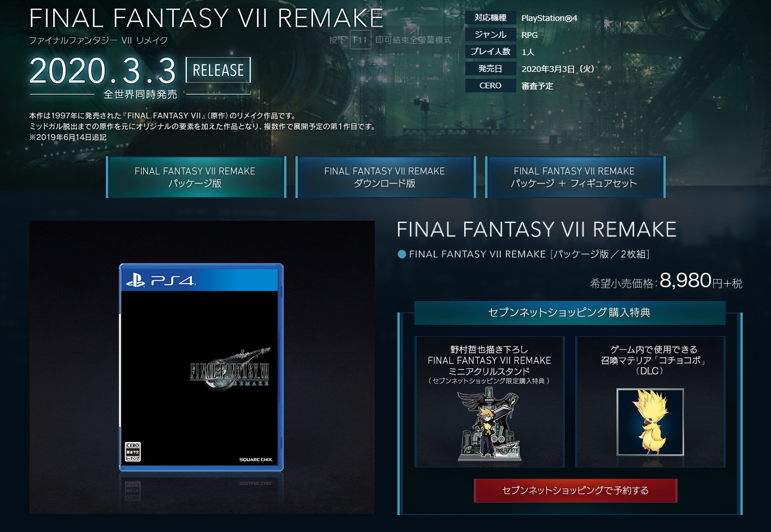Click the ミニアクリルスタンド bonus description text

[x=489, y=365]
